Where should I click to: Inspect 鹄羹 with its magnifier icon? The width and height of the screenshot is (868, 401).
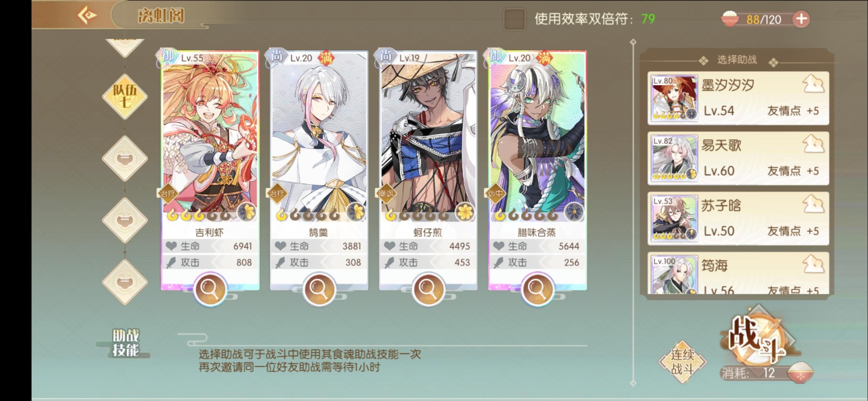click(x=319, y=289)
